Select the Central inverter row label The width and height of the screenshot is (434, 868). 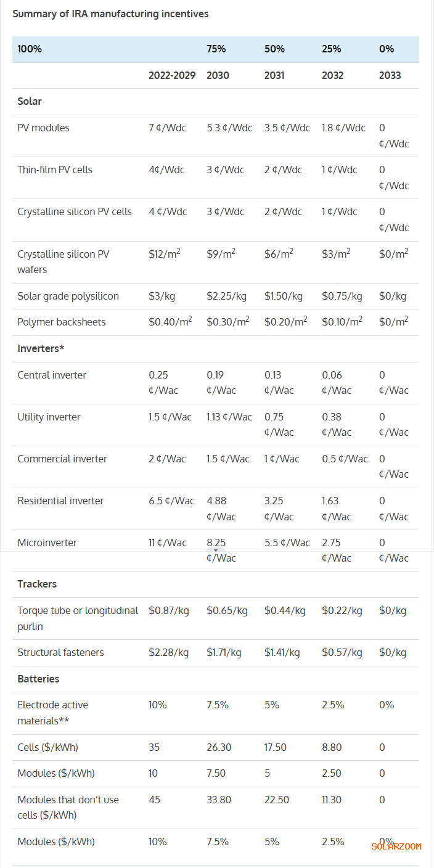tap(52, 375)
